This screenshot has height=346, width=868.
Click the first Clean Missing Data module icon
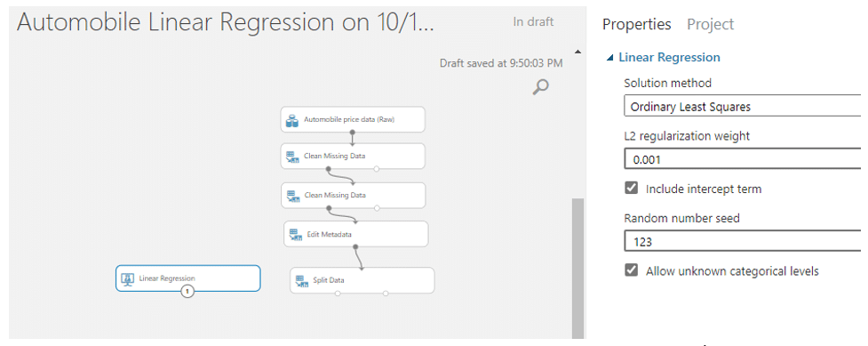(292, 157)
